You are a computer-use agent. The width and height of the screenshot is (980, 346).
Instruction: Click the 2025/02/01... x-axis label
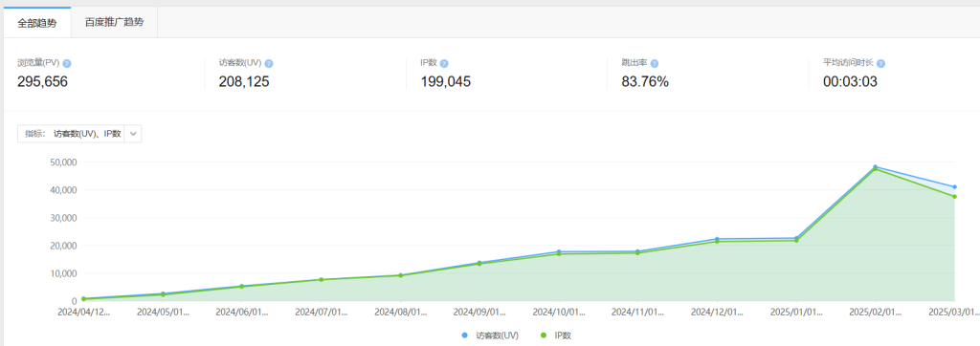[x=875, y=311]
